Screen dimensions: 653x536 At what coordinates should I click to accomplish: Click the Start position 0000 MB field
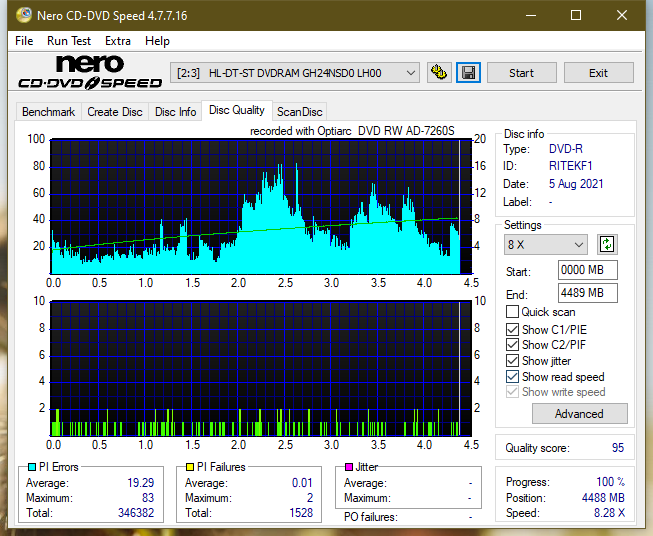click(x=587, y=270)
